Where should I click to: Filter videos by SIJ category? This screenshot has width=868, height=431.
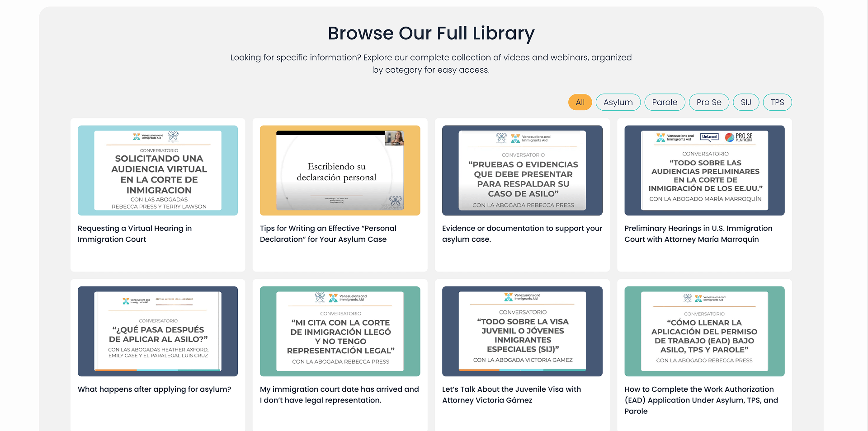click(746, 102)
